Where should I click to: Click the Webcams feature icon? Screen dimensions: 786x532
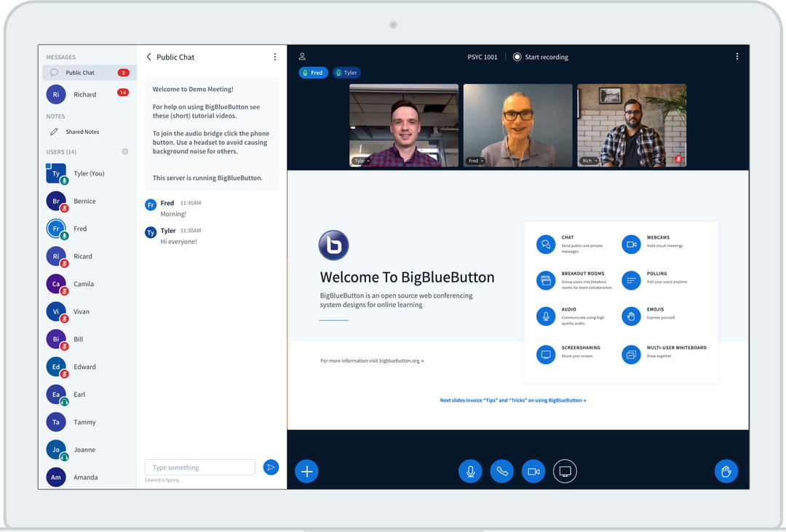click(631, 245)
